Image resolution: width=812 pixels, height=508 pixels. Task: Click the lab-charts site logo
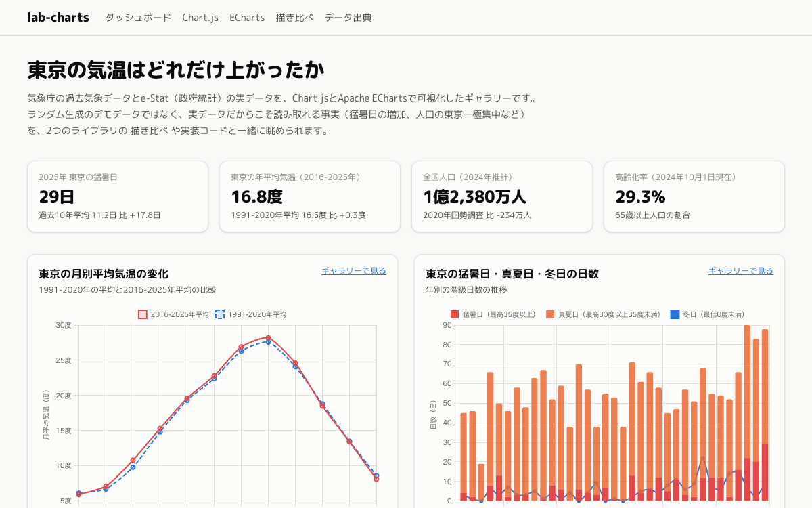[x=58, y=18]
